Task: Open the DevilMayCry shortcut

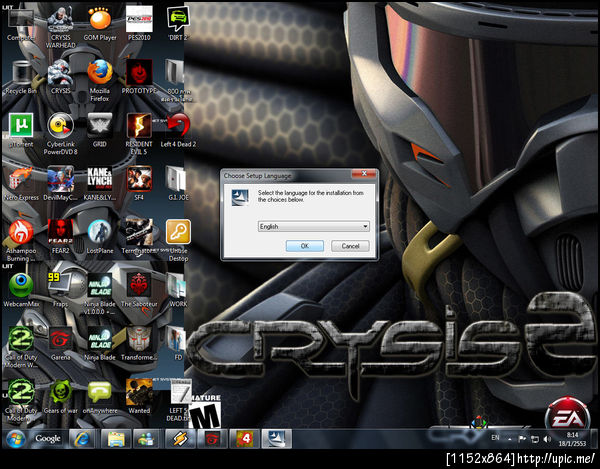Action: (x=60, y=184)
